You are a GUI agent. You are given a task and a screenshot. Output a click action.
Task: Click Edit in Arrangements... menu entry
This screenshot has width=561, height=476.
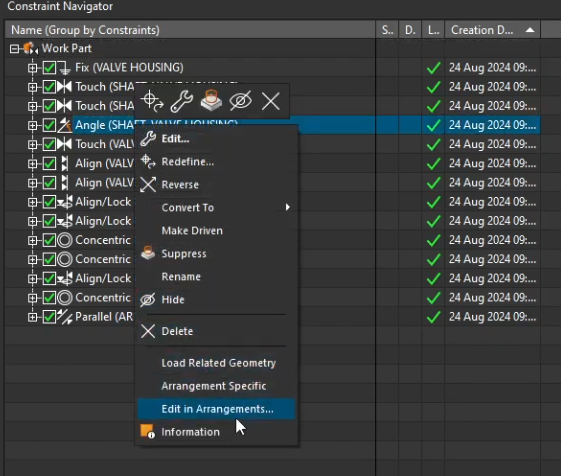click(216, 409)
